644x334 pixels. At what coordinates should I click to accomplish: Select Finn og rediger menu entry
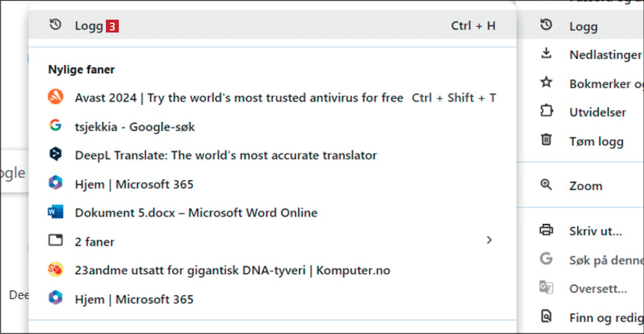click(x=605, y=318)
